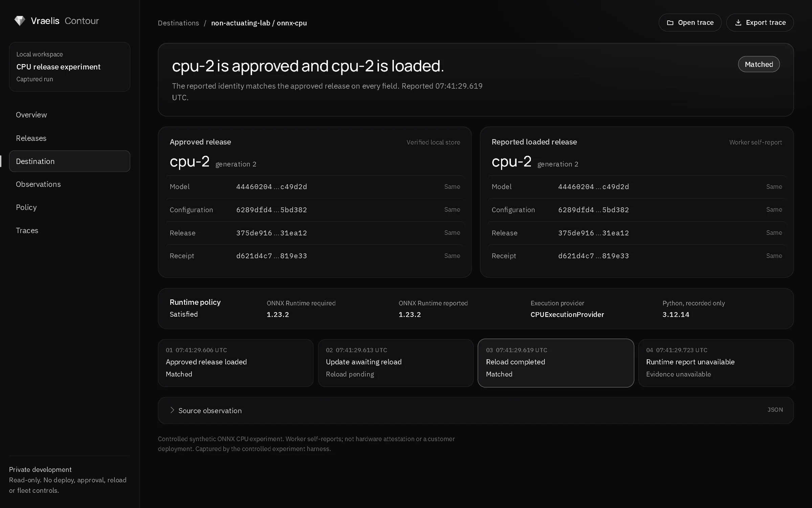This screenshot has height=508, width=812.
Task: Click the download icon in Export trace
Action: point(738,23)
